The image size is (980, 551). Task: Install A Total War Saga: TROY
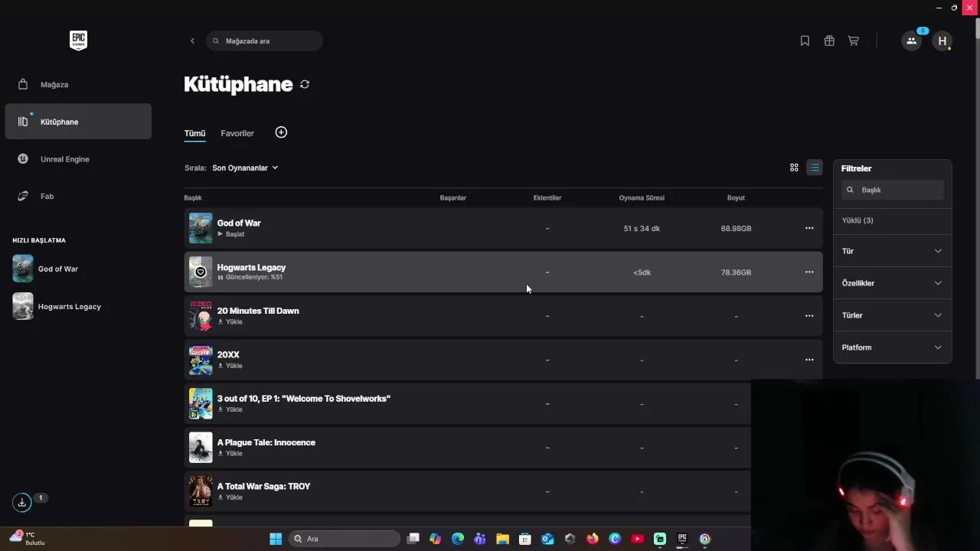pyautogui.click(x=230, y=497)
